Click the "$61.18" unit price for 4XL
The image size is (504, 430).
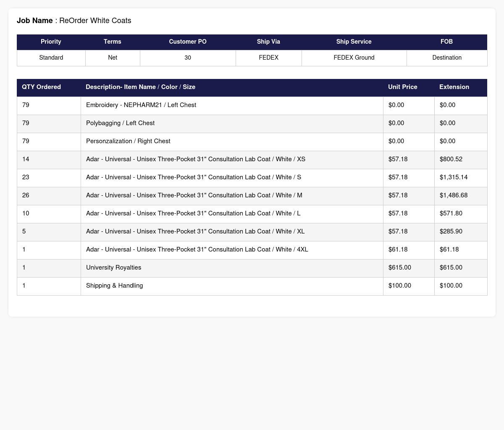point(398,249)
